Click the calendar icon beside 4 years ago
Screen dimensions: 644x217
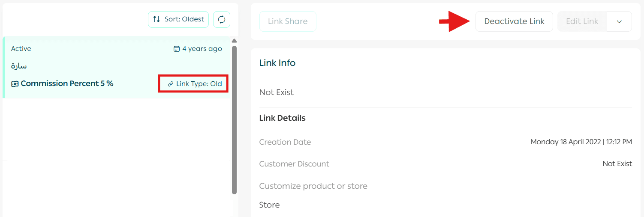point(177,49)
